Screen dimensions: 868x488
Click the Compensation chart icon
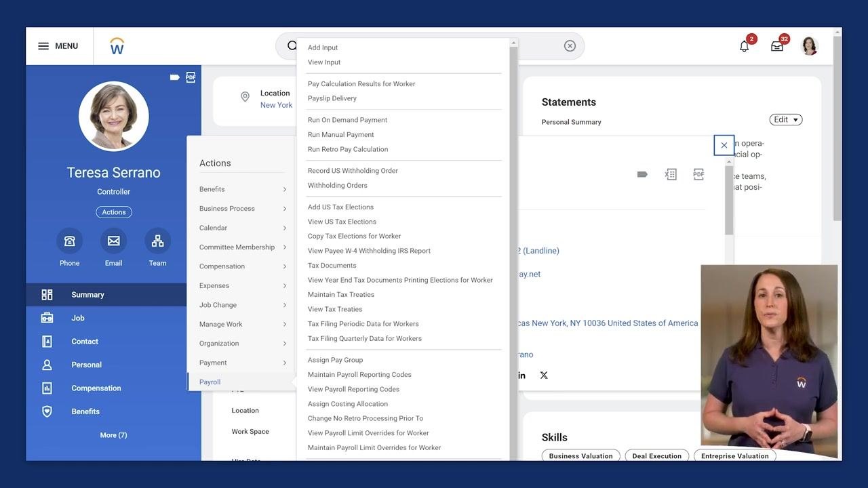[x=47, y=388]
